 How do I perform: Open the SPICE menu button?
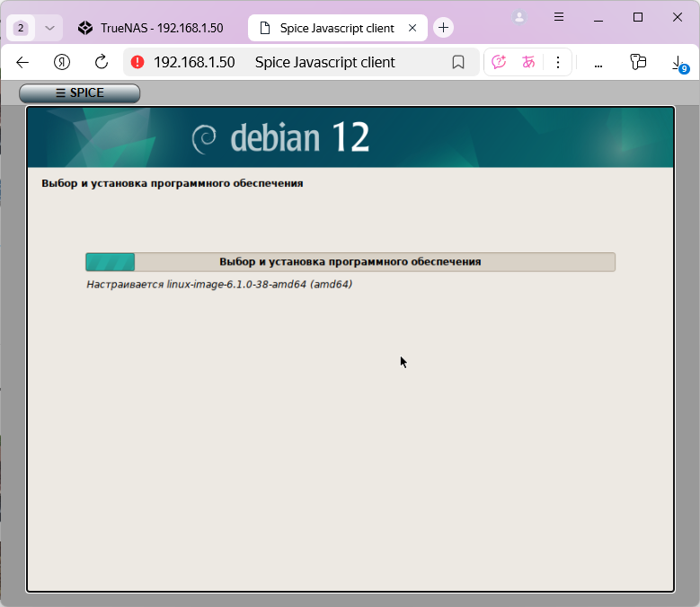tap(79, 92)
